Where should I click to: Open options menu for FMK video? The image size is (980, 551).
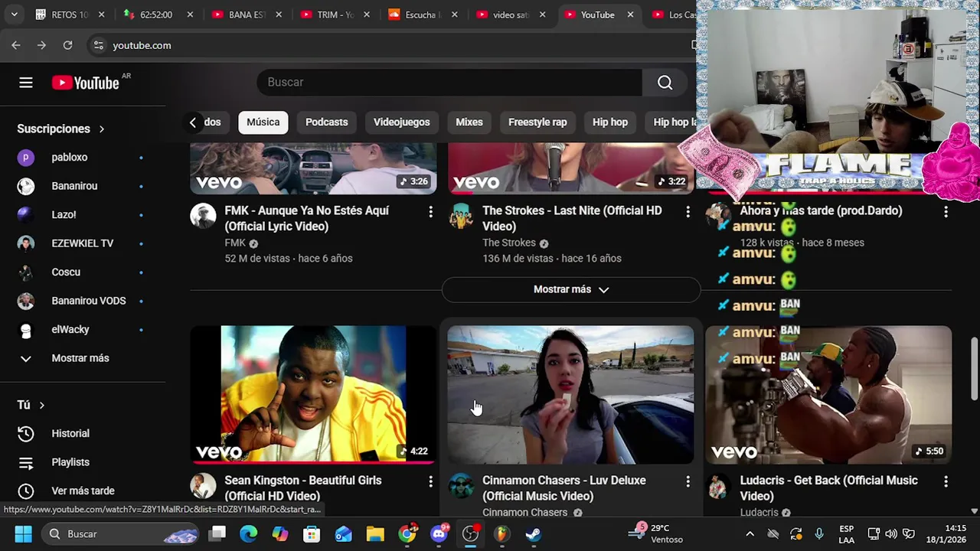(x=430, y=211)
